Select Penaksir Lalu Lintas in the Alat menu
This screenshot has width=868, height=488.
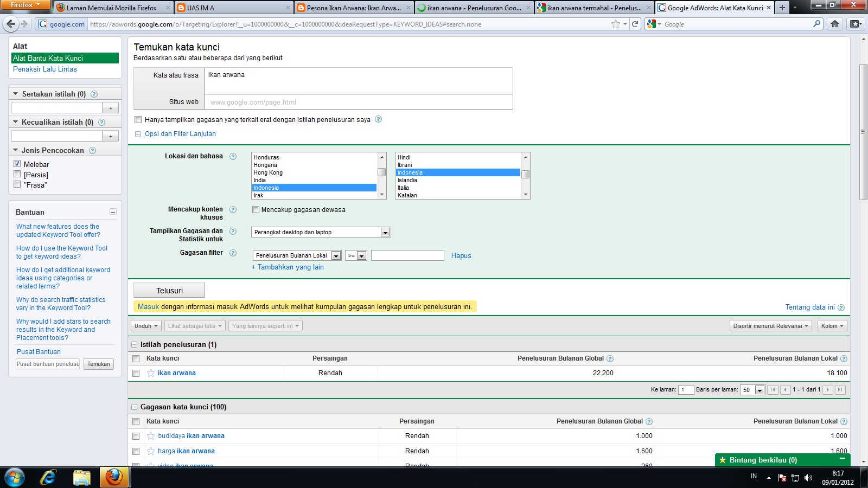pyautogui.click(x=45, y=69)
